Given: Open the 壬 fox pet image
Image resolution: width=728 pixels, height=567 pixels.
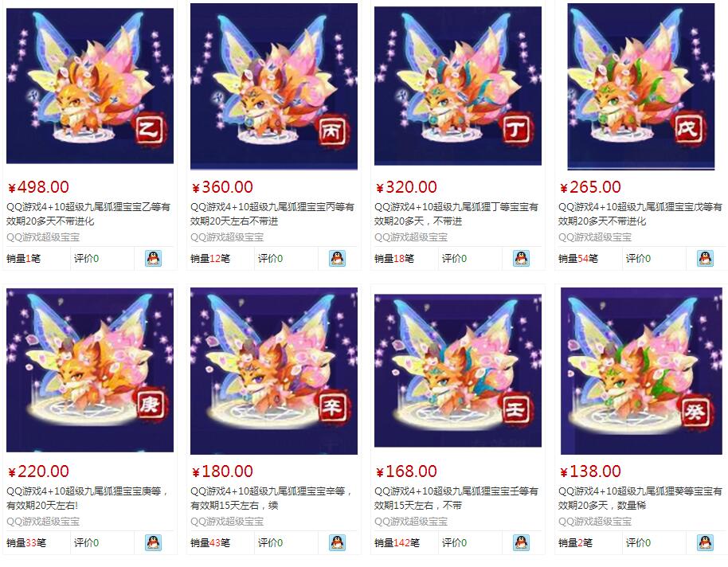Looking at the screenshot, I should (458, 370).
